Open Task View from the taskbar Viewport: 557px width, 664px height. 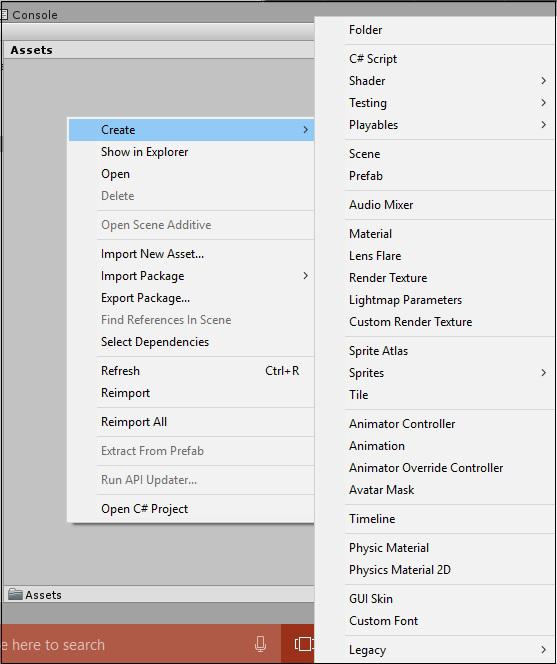(x=304, y=644)
